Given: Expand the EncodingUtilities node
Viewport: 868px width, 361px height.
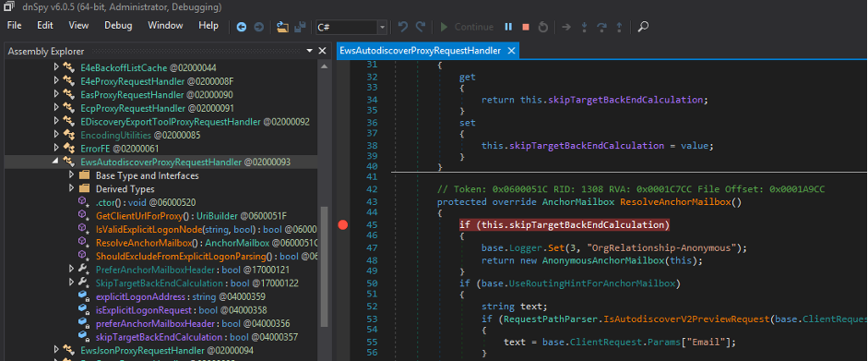Looking at the screenshot, I should coord(56,135).
